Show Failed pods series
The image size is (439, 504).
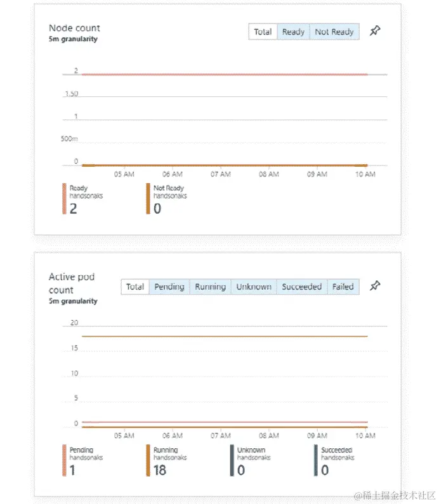click(x=343, y=287)
